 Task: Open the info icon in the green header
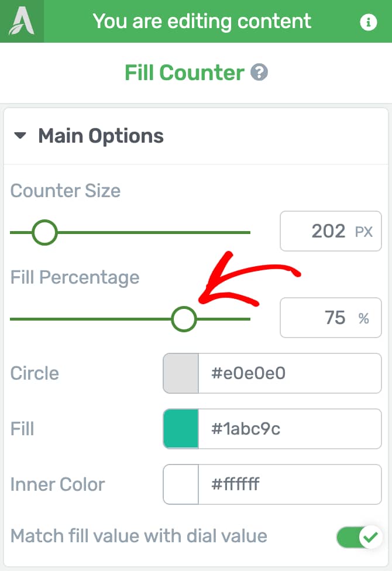[x=369, y=22]
